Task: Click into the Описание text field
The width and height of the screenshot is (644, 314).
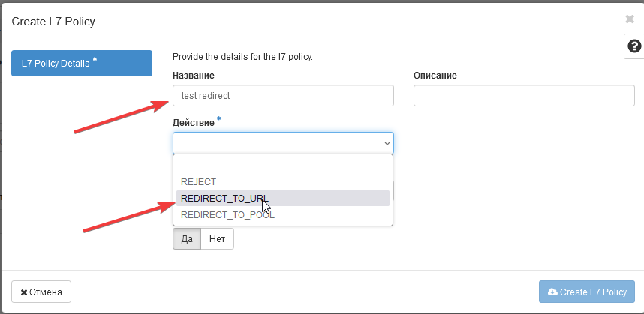Action: click(524, 96)
